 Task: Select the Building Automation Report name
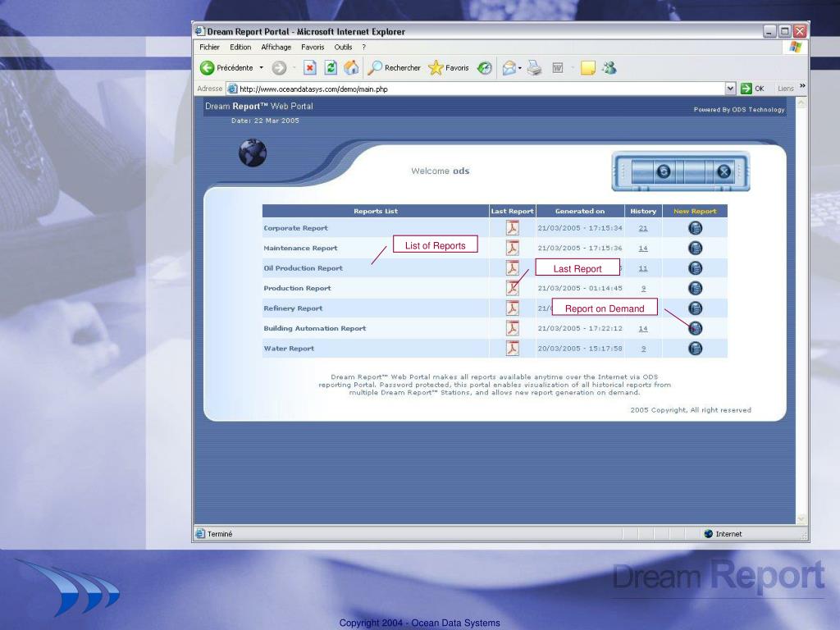point(315,328)
